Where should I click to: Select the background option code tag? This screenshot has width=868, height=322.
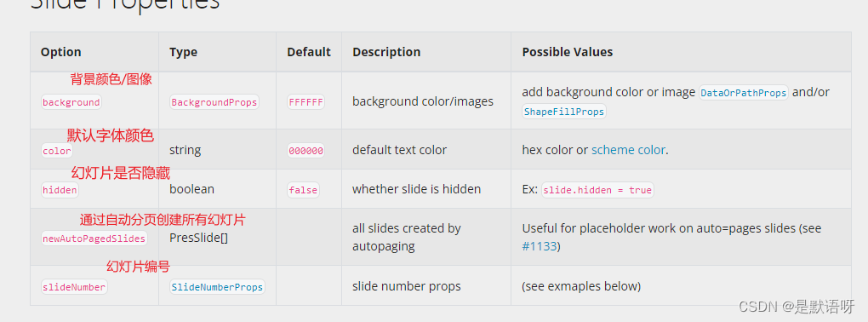pos(71,102)
